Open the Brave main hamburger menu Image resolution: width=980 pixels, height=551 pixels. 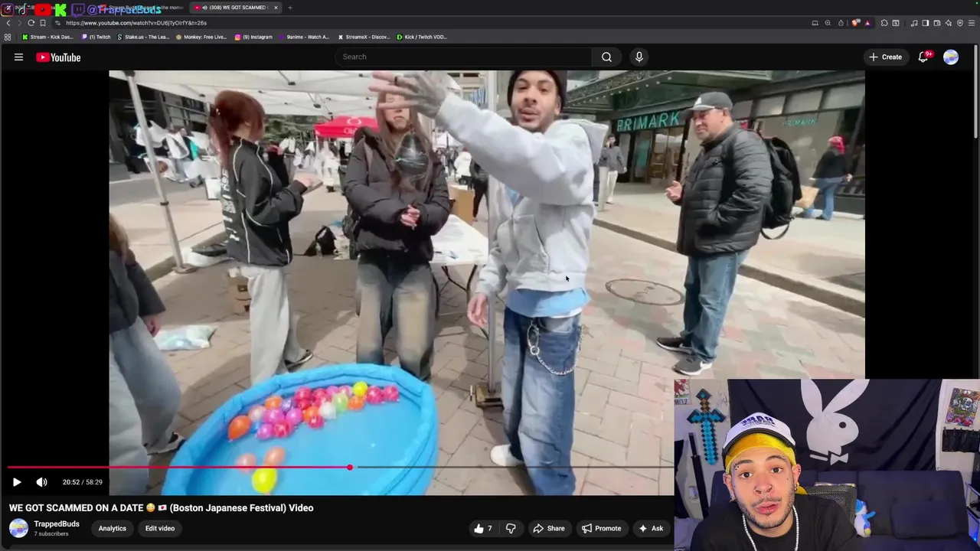972,23
